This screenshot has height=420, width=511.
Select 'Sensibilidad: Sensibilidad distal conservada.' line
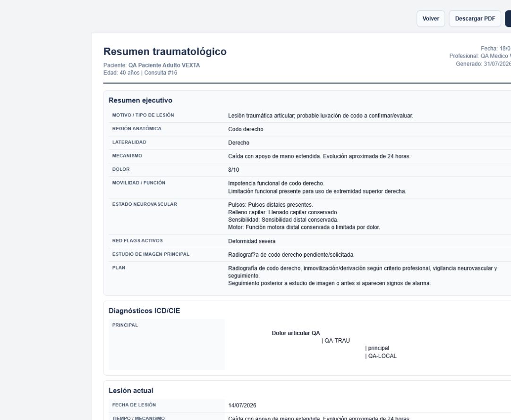click(283, 220)
